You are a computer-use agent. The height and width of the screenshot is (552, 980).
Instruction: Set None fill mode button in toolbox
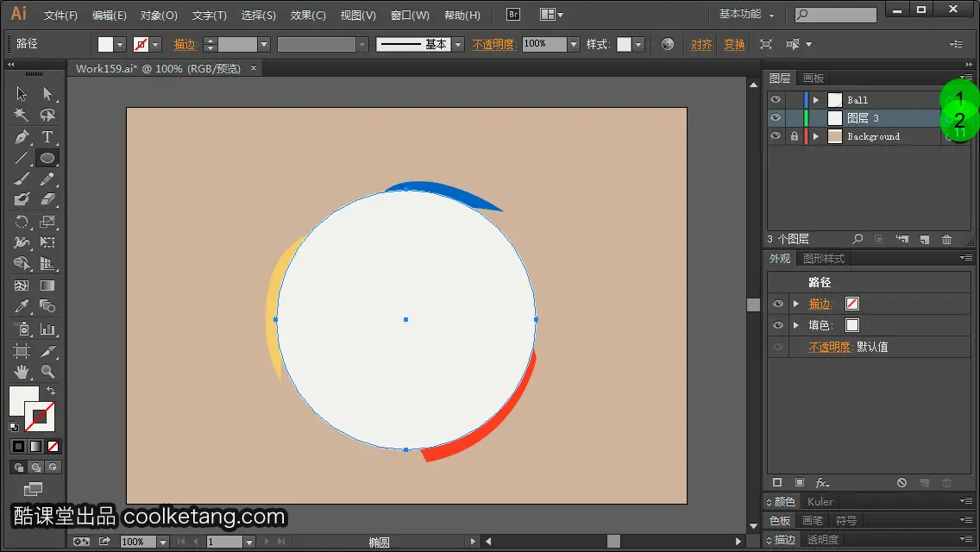click(x=53, y=447)
